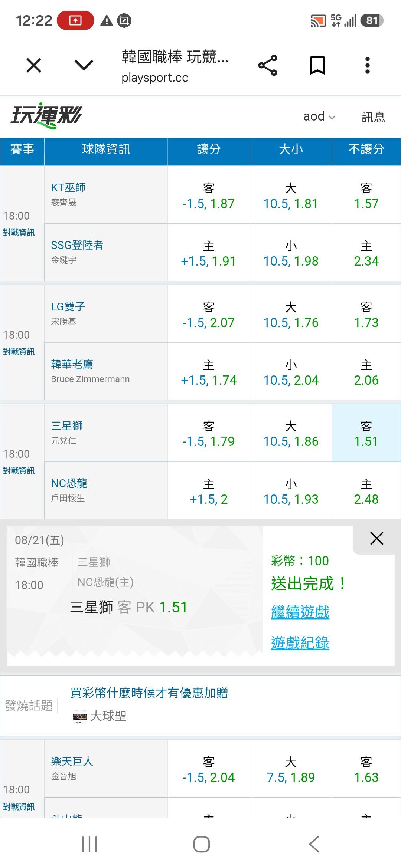Close the browser tab with X icon
The width and height of the screenshot is (401, 868).
34,66
